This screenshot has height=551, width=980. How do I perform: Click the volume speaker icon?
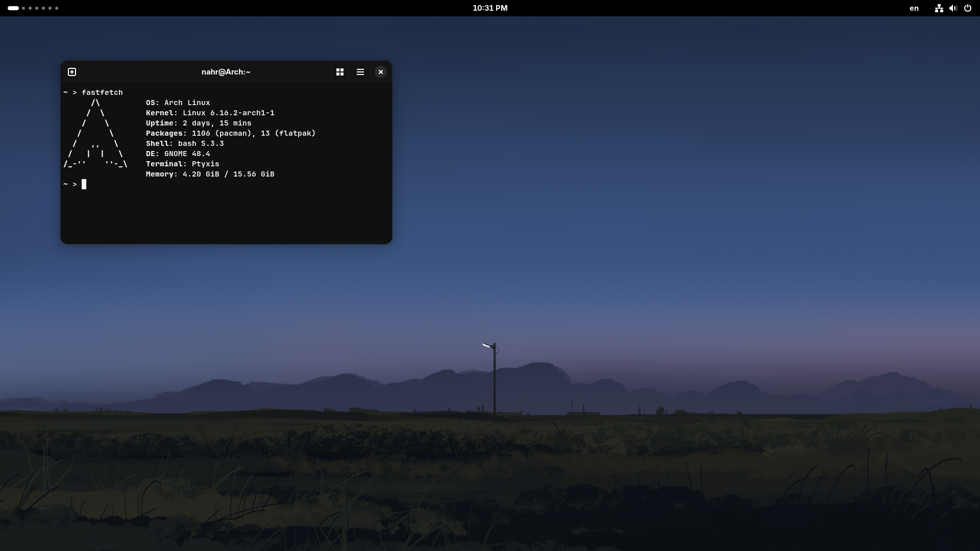953,8
